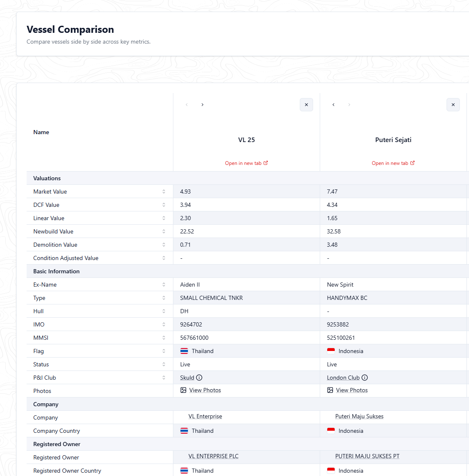Sort vessels by Market Value
The height and width of the screenshot is (476, 469).
pyautogui.click(x=164, y=191)
